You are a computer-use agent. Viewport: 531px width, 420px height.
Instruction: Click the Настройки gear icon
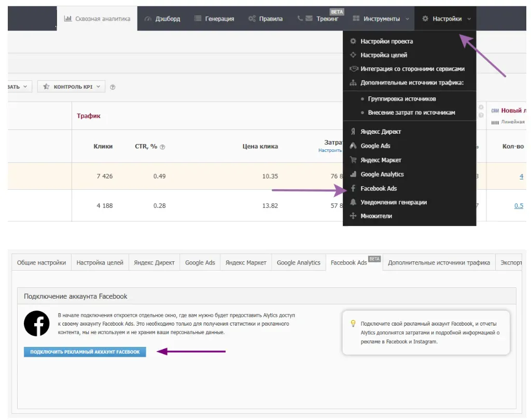pyautogui.click(x=425, y=19)
